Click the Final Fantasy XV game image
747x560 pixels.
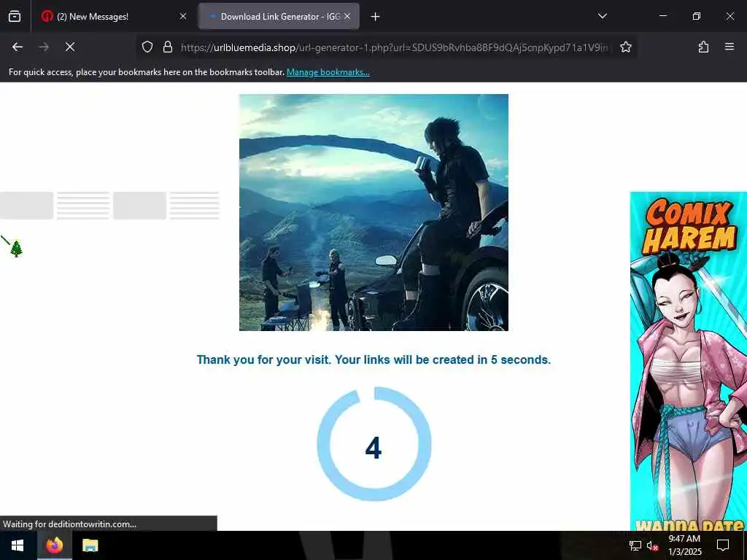click(373, 212)
